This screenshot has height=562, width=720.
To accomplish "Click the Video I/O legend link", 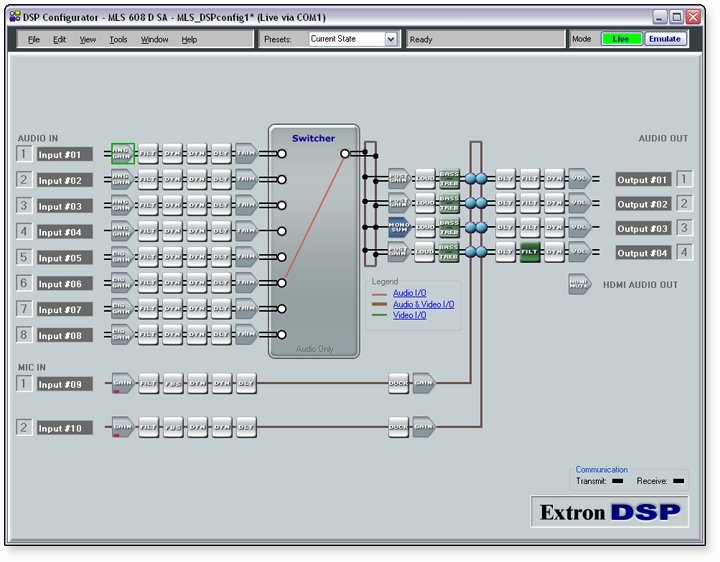I will 409,316.
